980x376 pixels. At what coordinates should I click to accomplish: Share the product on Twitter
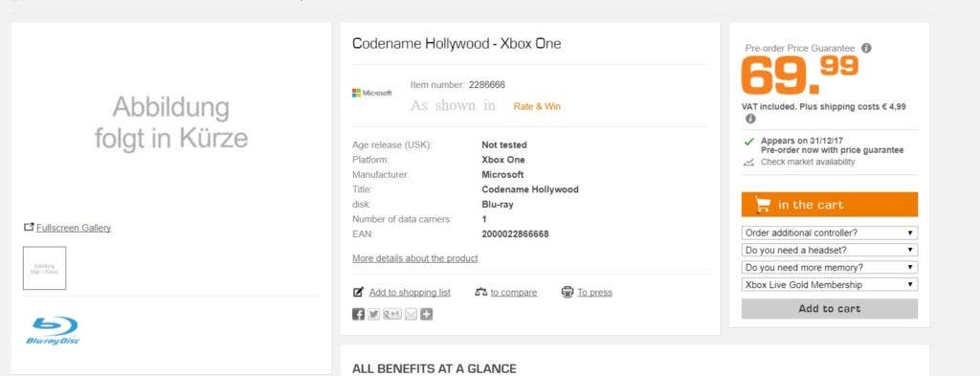(374, 314)
